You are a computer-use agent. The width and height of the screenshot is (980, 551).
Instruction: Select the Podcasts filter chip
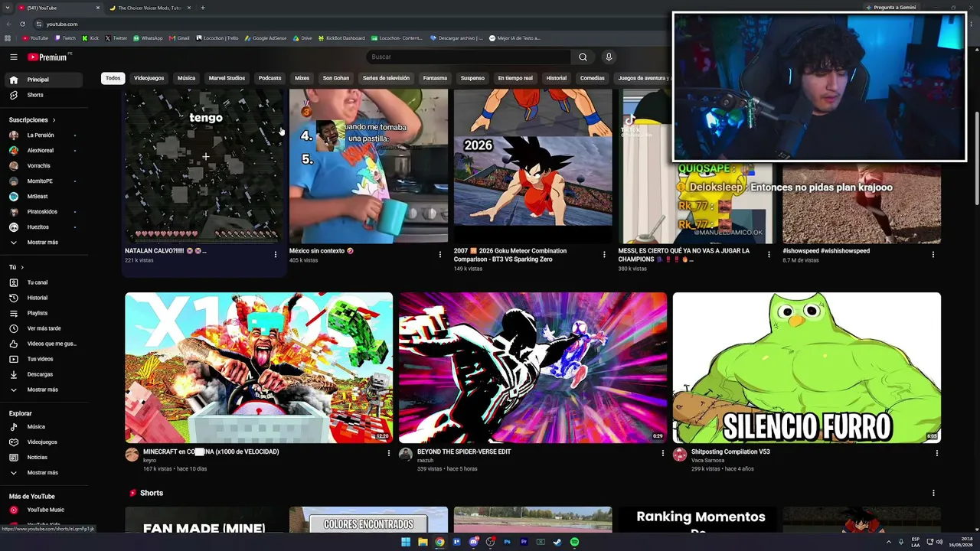[x=269, y=78]
